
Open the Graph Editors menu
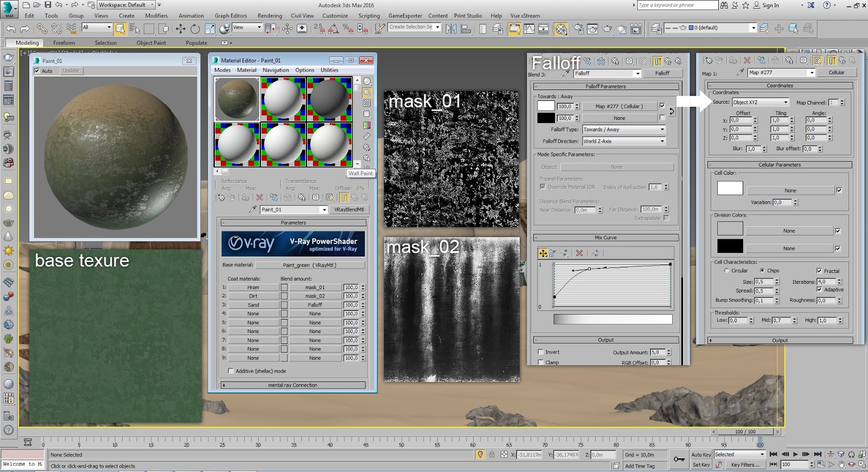231,16
